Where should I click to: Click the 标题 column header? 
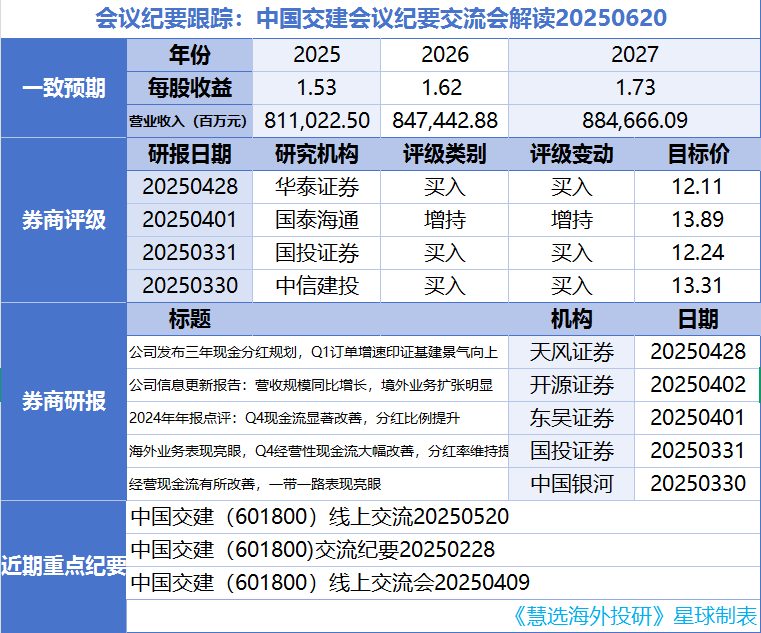[190, 319]
